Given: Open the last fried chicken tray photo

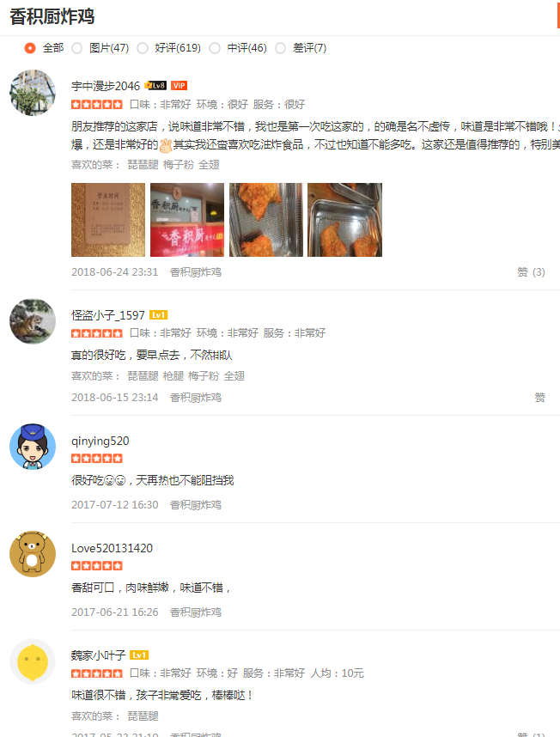Looking at the screenshot, I should (x=344, y=220).
